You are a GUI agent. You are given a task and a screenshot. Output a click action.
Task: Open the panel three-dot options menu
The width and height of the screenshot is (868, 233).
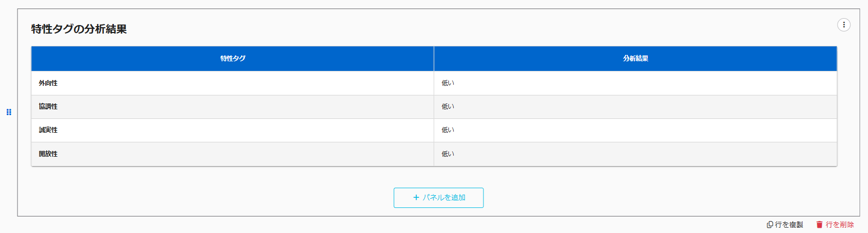pos(844,25)
